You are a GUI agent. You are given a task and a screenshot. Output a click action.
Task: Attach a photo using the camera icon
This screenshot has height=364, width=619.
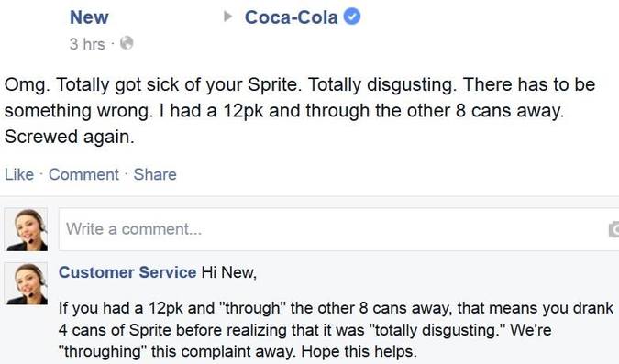[613, 229]
